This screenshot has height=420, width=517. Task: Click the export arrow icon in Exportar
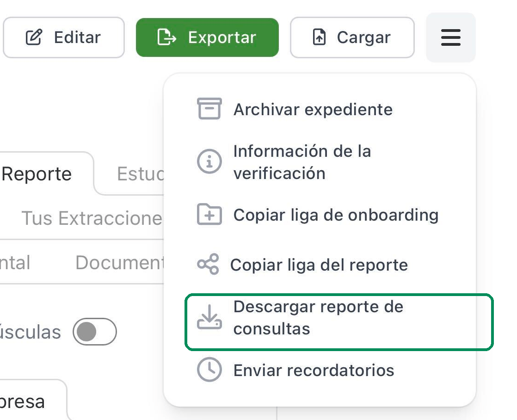[166, 37]
